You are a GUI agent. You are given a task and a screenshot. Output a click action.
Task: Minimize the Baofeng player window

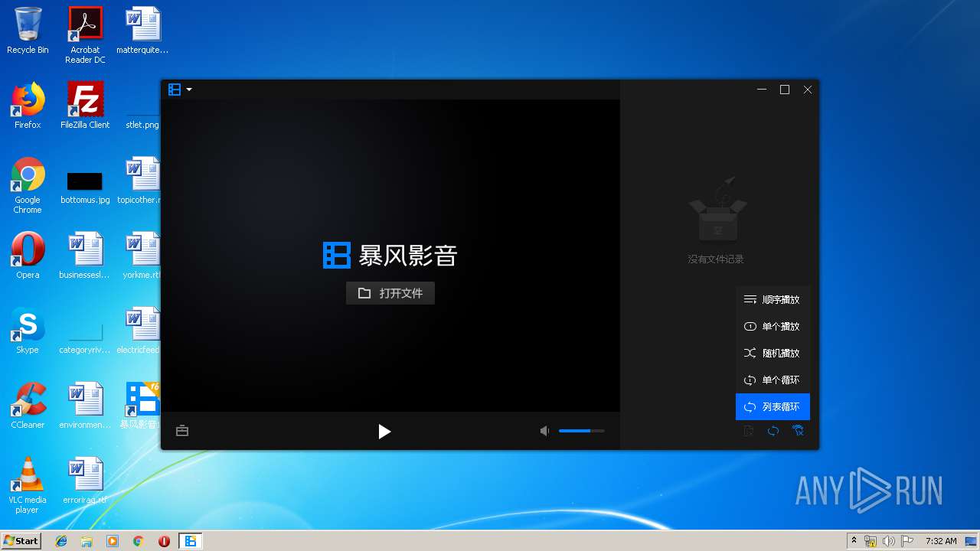tap(762, 90)
